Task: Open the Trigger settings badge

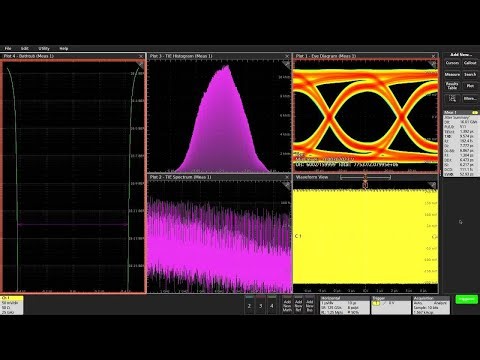Action: tap(391, 305)
